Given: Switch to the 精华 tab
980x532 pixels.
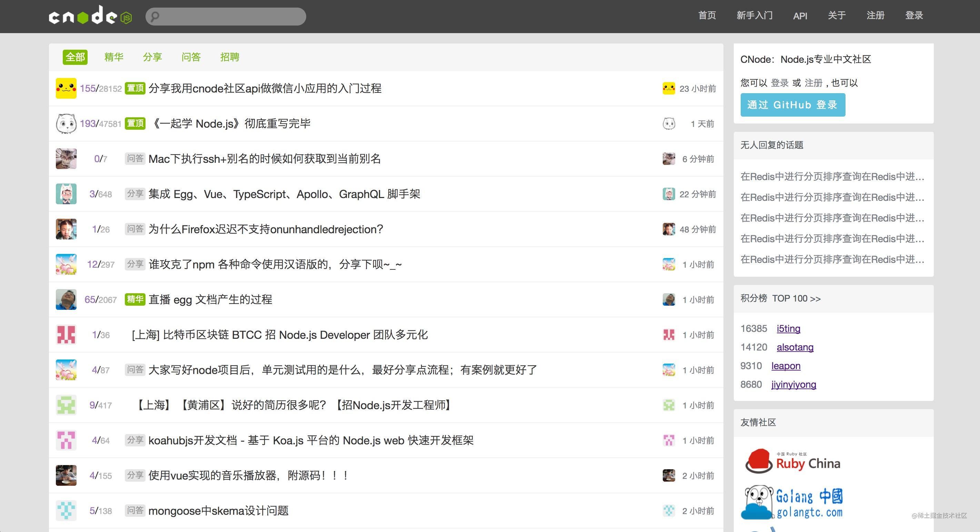Looking at the screenshot, I should coord(114,57).
